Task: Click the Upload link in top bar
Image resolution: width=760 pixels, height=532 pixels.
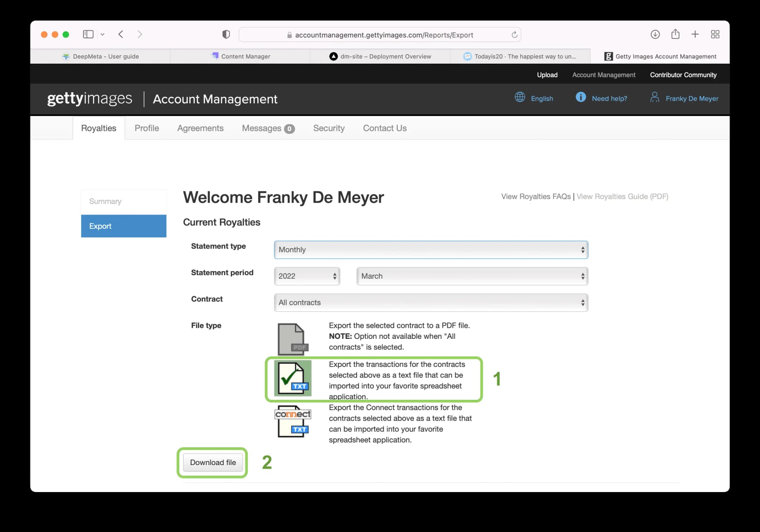Action: pos(547,75)
